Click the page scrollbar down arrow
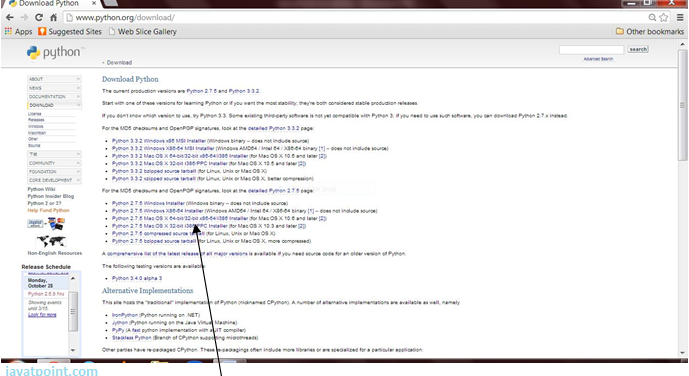 click(682, 353)
